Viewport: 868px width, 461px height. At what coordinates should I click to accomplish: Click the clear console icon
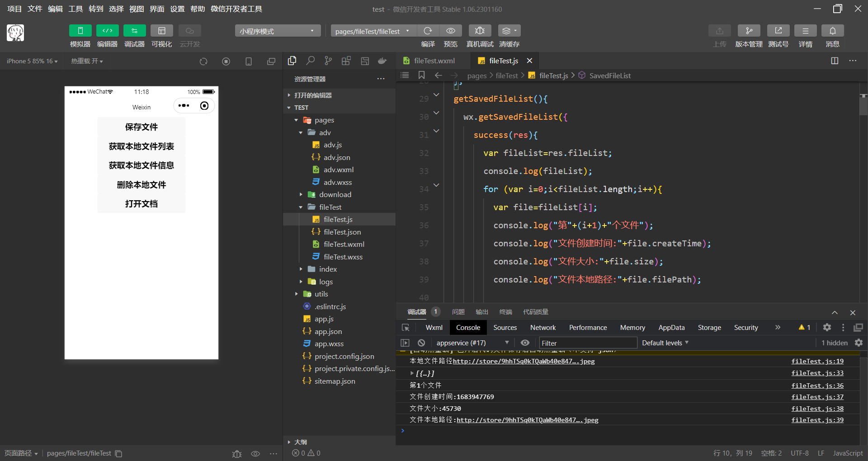421,343
